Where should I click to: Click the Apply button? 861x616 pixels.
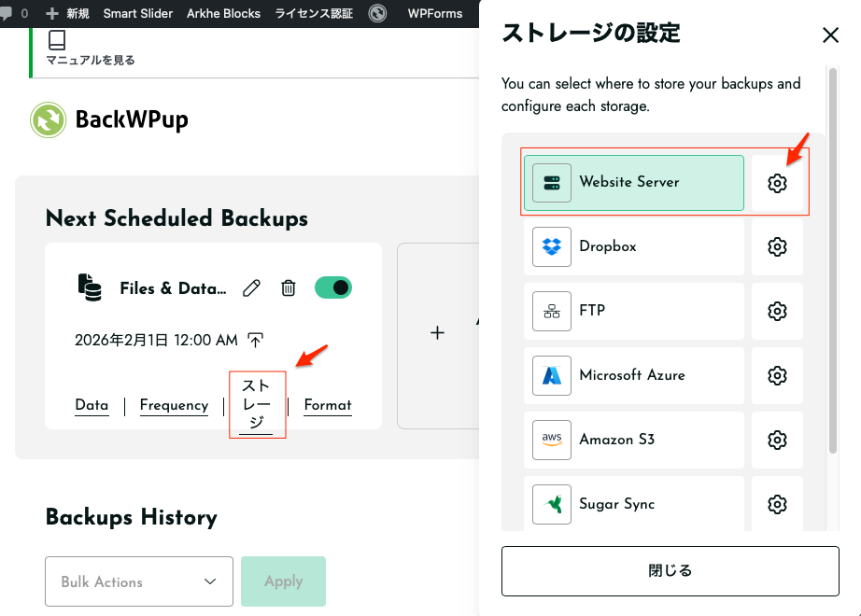point(283,581)
